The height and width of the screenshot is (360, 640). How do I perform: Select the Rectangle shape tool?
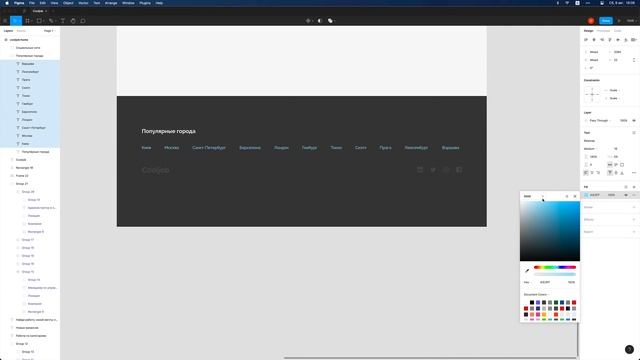coord(39,21)
